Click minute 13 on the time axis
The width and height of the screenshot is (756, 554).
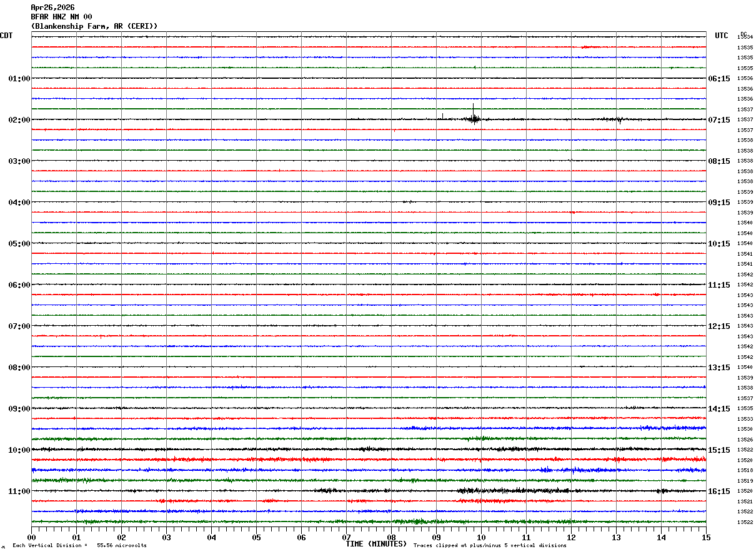click(x=616, y=537)
